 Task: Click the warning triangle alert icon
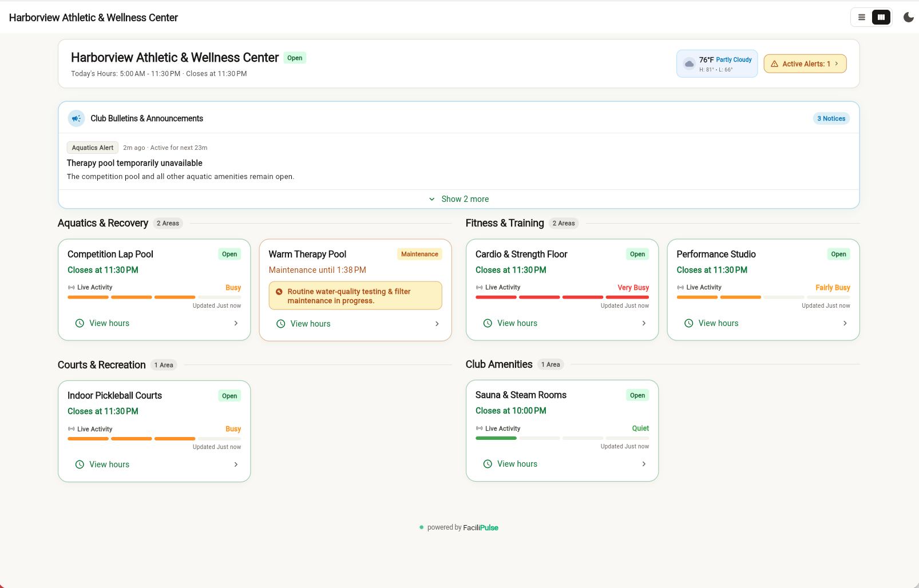[x=774, y=64]
